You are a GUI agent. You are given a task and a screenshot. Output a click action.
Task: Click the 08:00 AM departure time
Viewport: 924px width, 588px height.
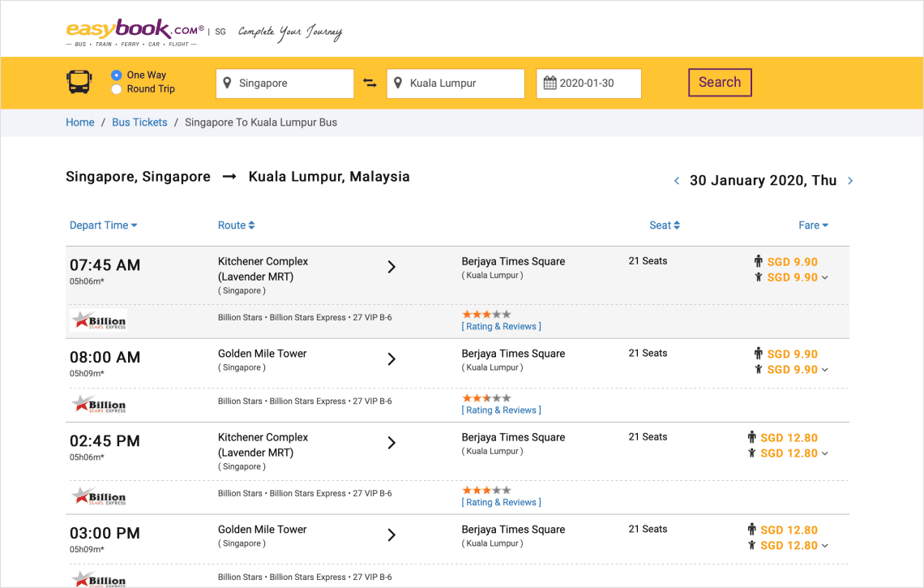(x=105, y=357)
